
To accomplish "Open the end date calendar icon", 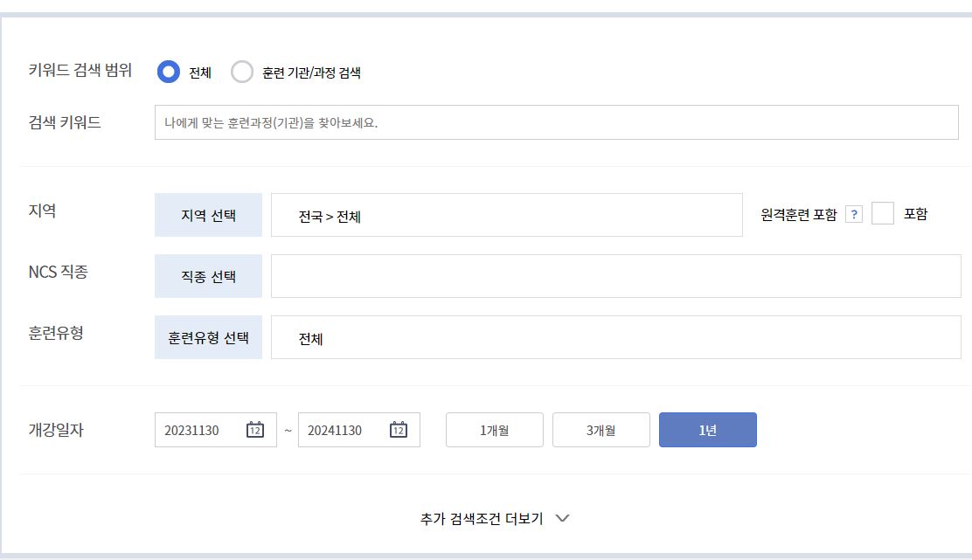I will click(x=399, y=430).
